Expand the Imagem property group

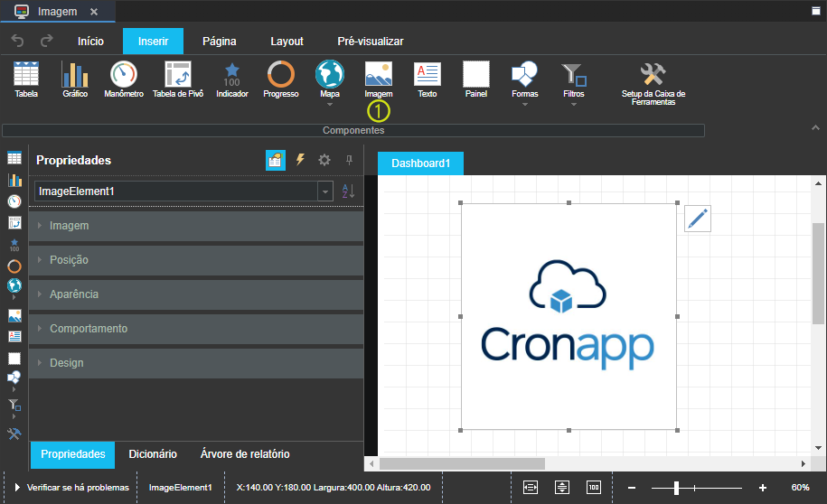[x=196, y=226]
